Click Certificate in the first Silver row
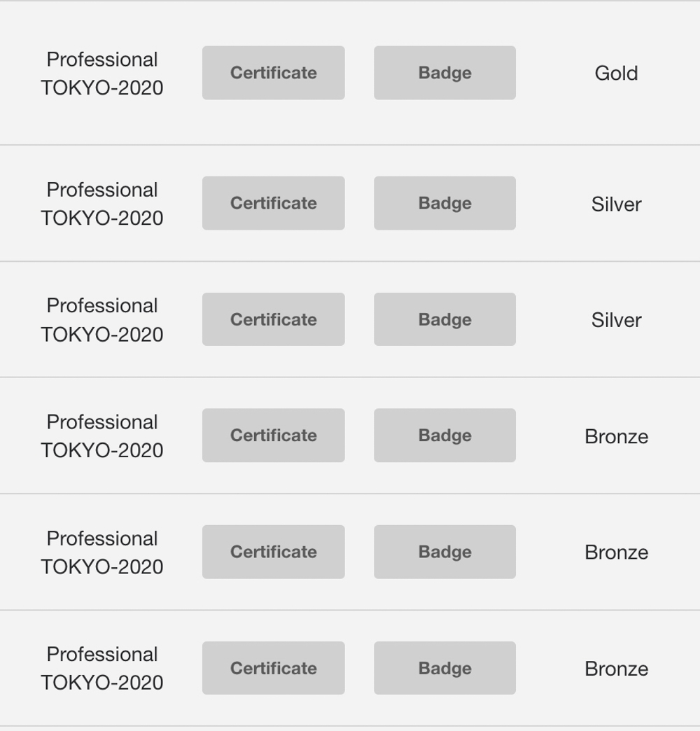 (274, 203)
